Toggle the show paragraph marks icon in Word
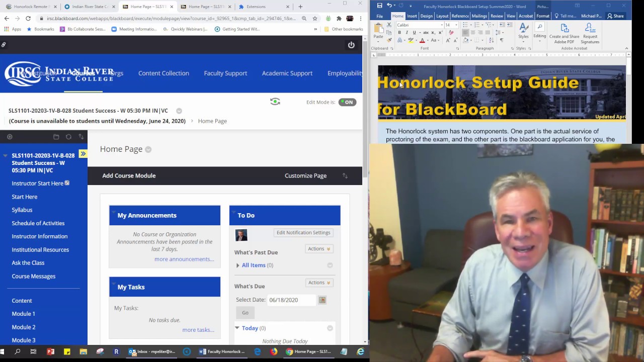The height and width of the screenshot is (362, 644). click(x=501, y=40)
